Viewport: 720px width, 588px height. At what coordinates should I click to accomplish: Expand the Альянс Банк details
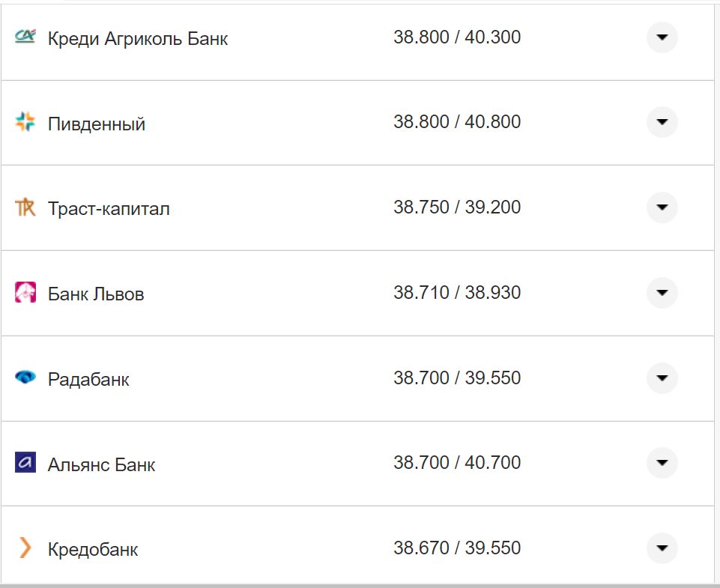(x=662, y=462)
